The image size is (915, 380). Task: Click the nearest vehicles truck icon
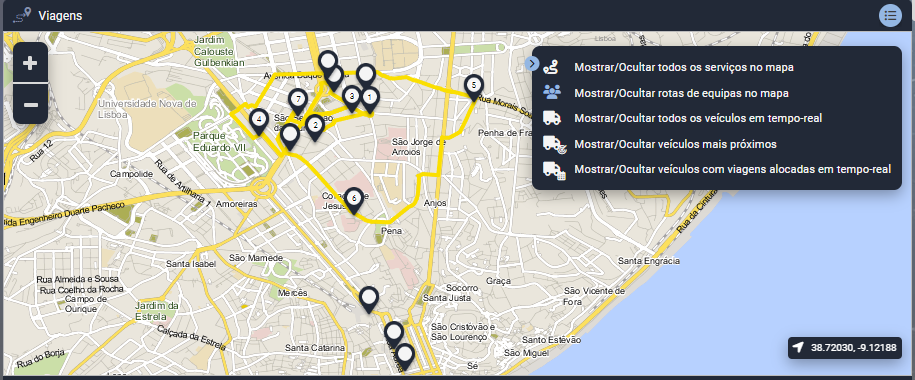pos(554,144)
